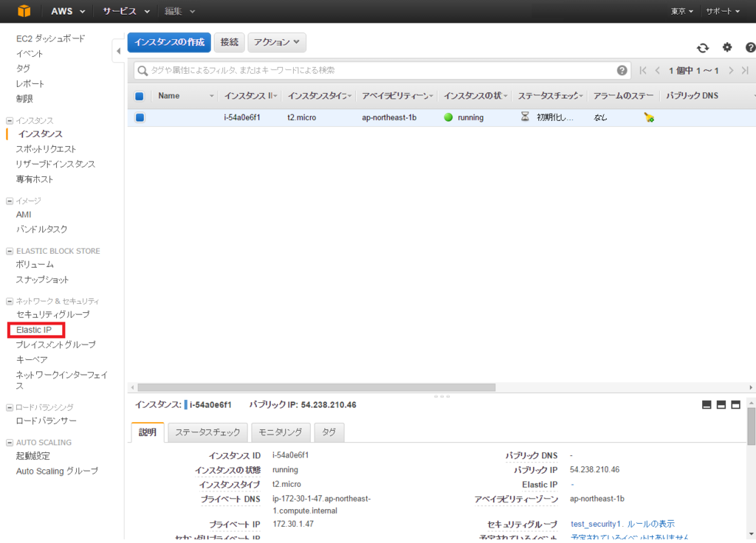Image resolution: width=756 pixels, height=543 pixels.
Task: Go to first page of instance results
Action: (643, 70)
